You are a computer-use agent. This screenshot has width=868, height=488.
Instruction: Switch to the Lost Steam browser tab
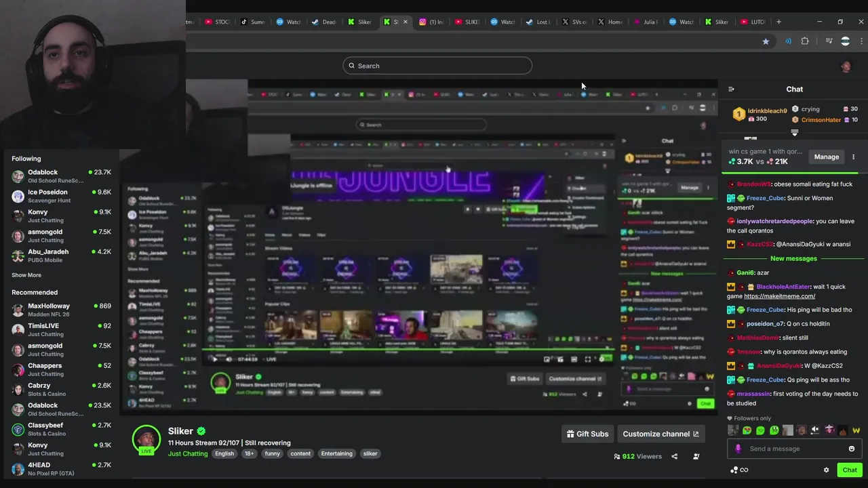[538, 22]
